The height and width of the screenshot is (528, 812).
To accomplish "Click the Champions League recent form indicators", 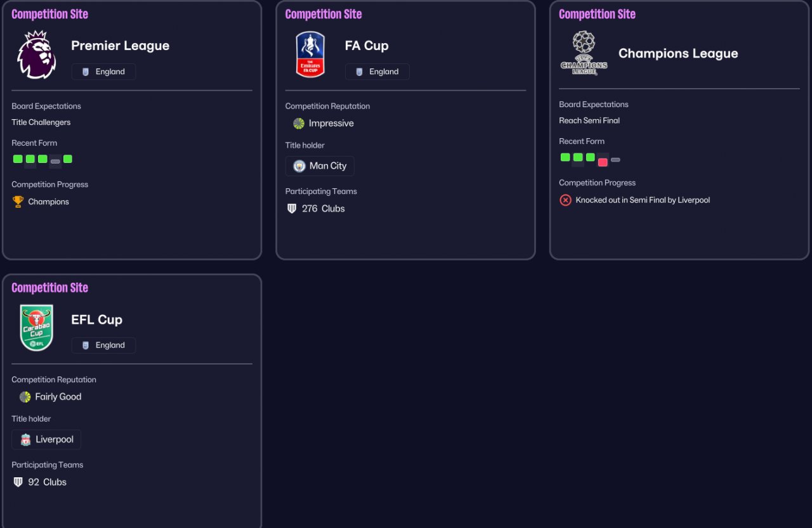I will (x=590, y=158).
